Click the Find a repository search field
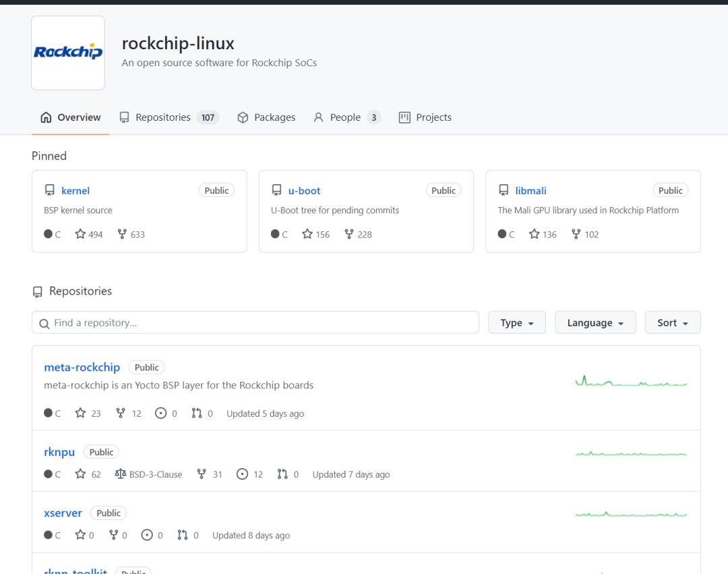 click(x=255, y=322)
